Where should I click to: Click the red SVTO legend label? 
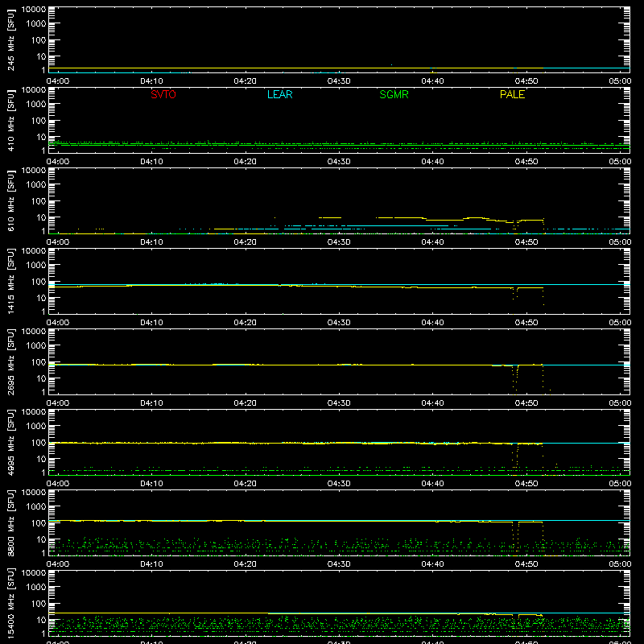pyautogui.click(x=163, y=94)
